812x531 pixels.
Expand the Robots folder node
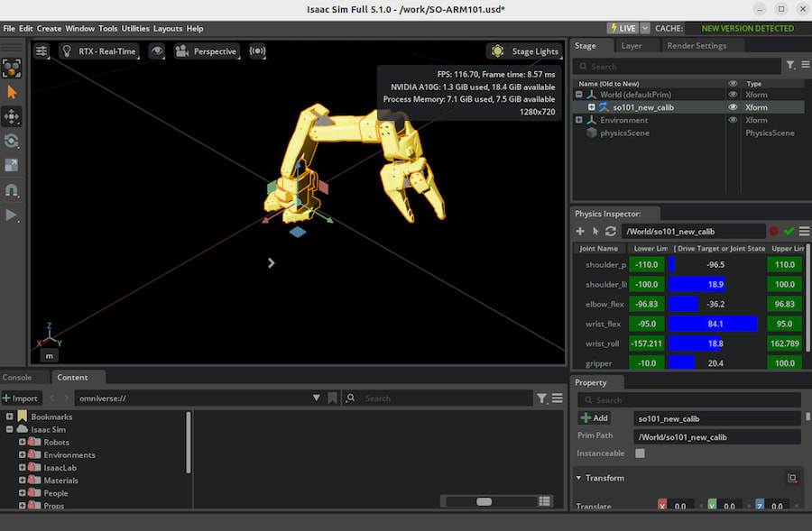coord(23,442)
